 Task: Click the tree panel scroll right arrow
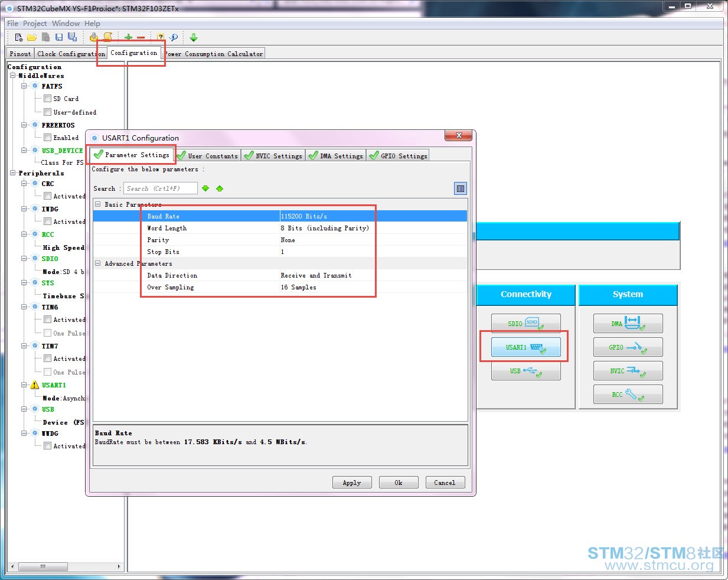coord(119,566)
